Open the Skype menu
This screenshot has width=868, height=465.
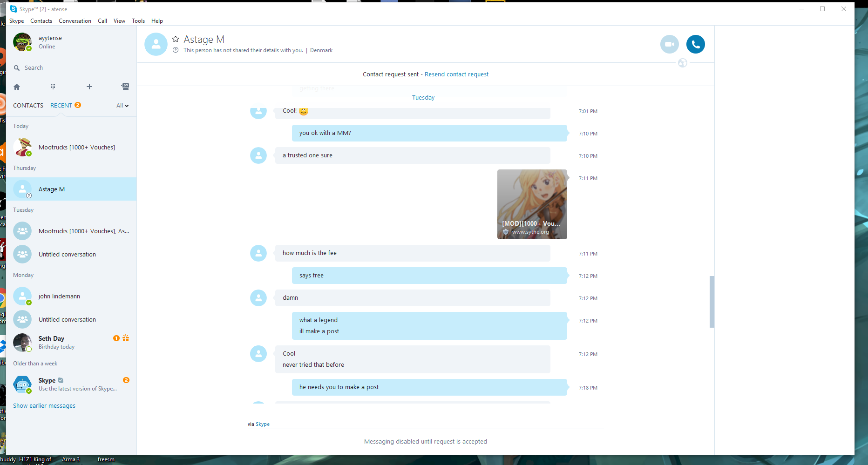(17, 21)
